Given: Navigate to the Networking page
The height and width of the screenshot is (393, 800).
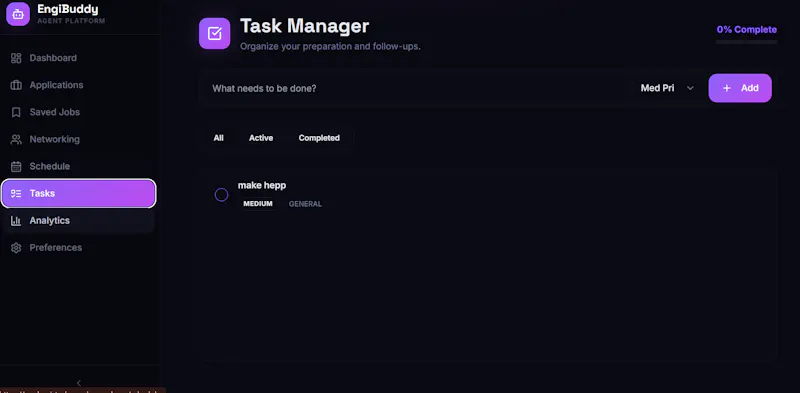Looking at the screenshot, I should point(79,139).
